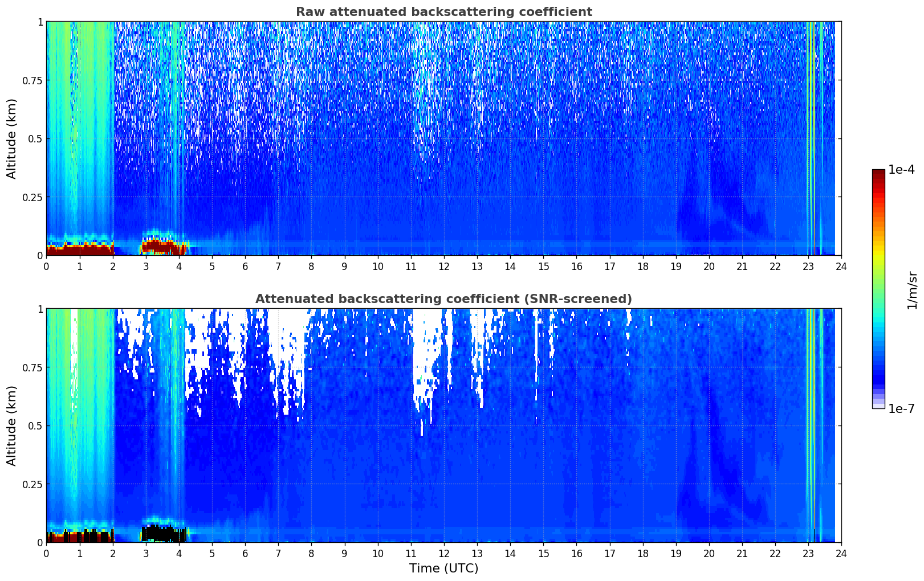The width and height of the screenshot is (924, 581).
Task: Click altitude tick '0.25' of SNR-screened plot
Action: pos(32,484)
